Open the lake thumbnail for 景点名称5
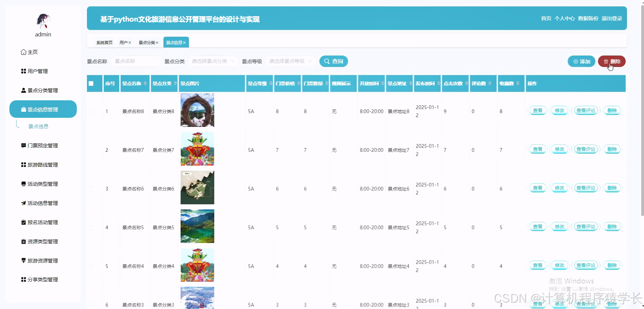 click(x=197, y=226)
